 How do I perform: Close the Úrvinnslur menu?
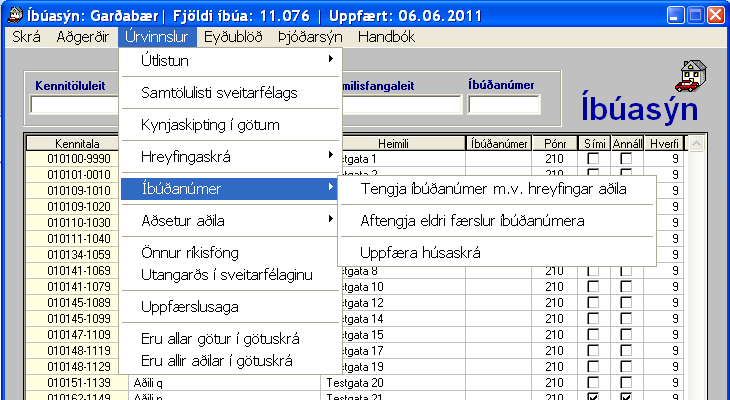(x=157, y=37)
